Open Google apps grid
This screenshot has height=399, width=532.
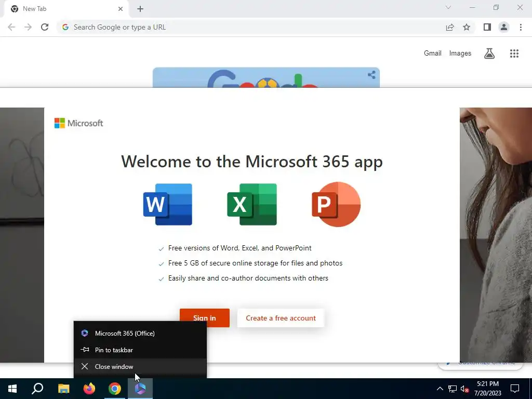(x=514, y=54)
